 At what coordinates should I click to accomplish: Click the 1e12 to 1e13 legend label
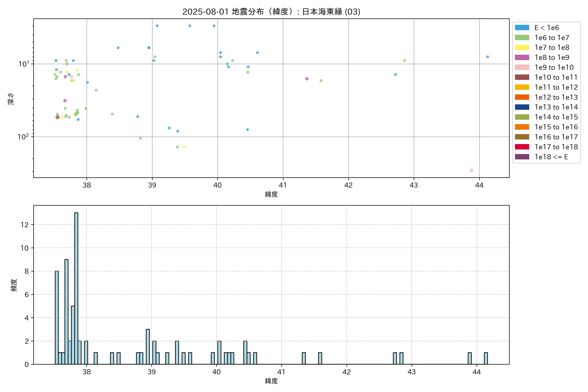coord(556,97)
